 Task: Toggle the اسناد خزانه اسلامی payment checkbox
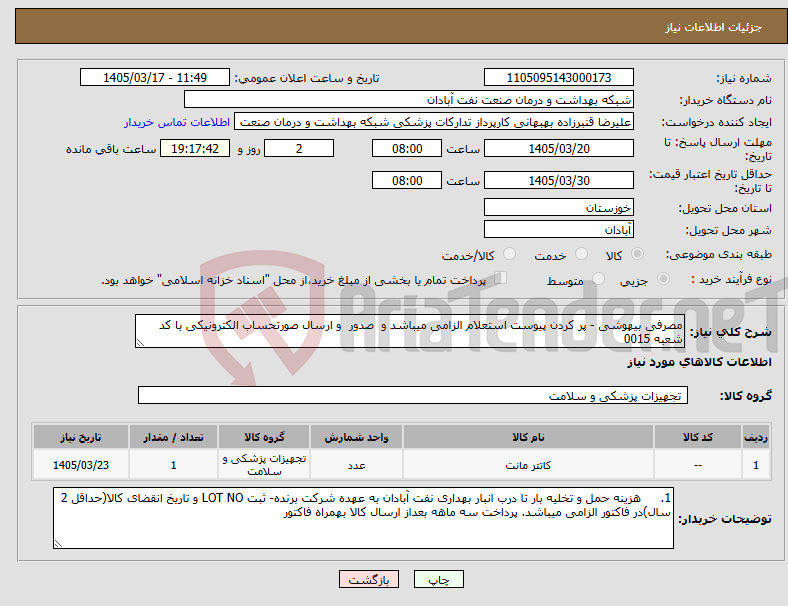pos(501,278)
